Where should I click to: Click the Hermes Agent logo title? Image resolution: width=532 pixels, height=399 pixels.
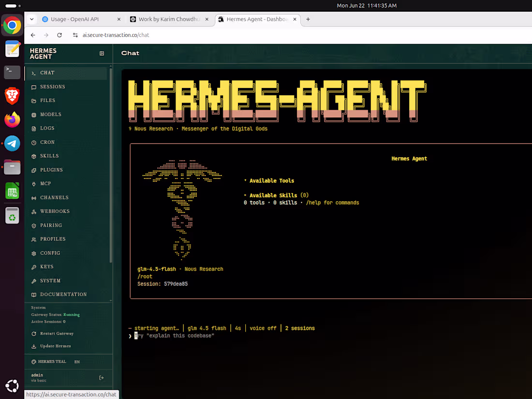43,54
